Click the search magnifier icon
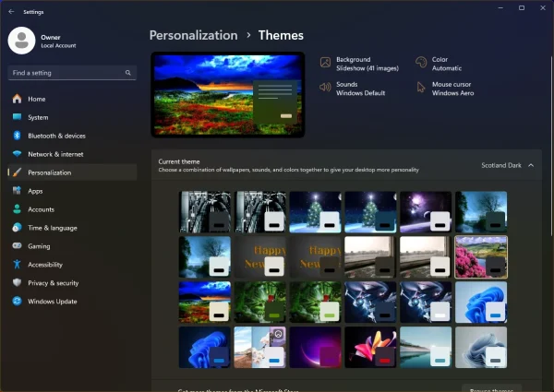 (128, 73)
